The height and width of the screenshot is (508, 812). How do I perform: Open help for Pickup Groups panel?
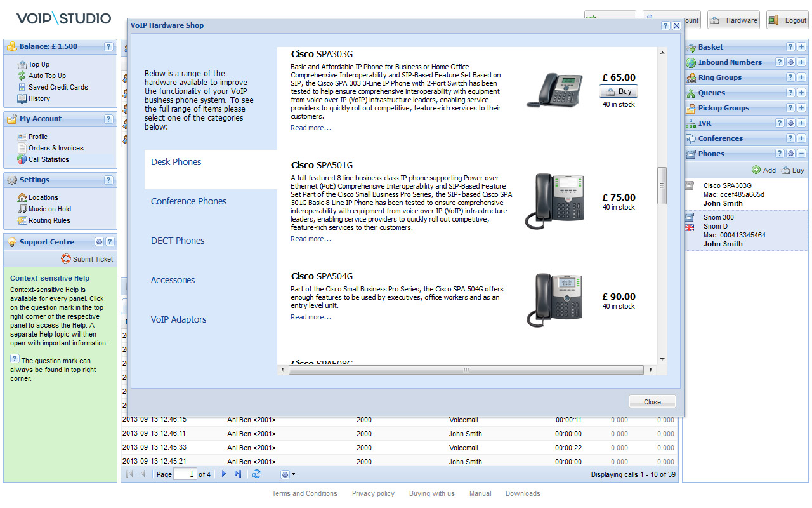click(790, 108)
